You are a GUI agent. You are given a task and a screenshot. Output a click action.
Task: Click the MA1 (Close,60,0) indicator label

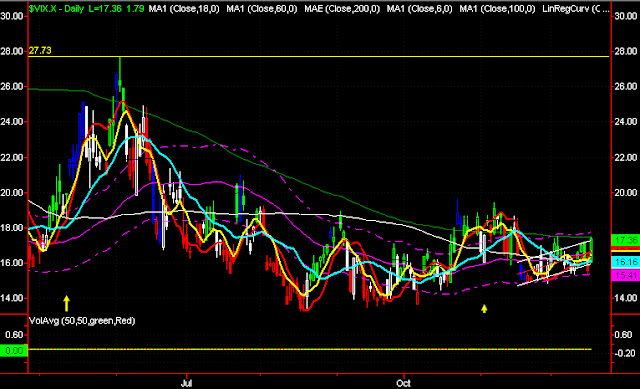(262, 8)
